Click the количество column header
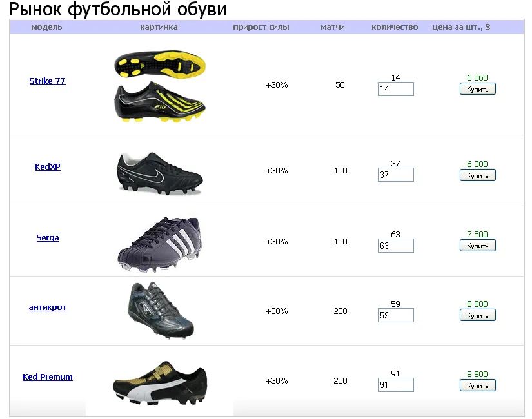Image resolution: width=532 pixels, height=419 pixels. point(395,27)
